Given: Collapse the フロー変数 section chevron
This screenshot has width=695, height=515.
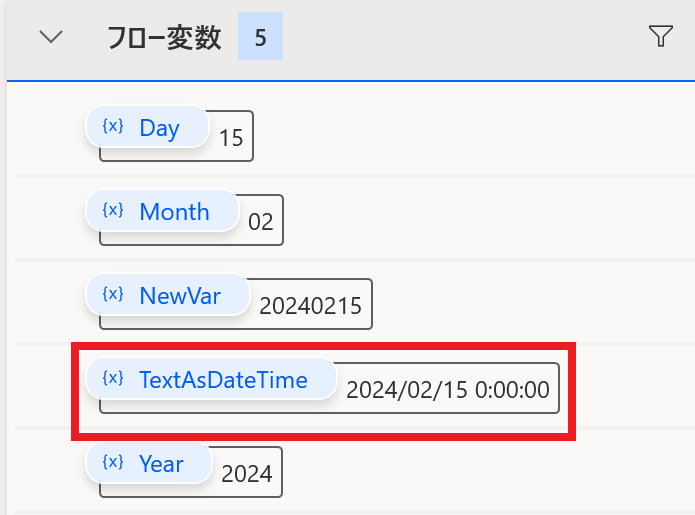Looking at the screenshot, I should 51,37.
